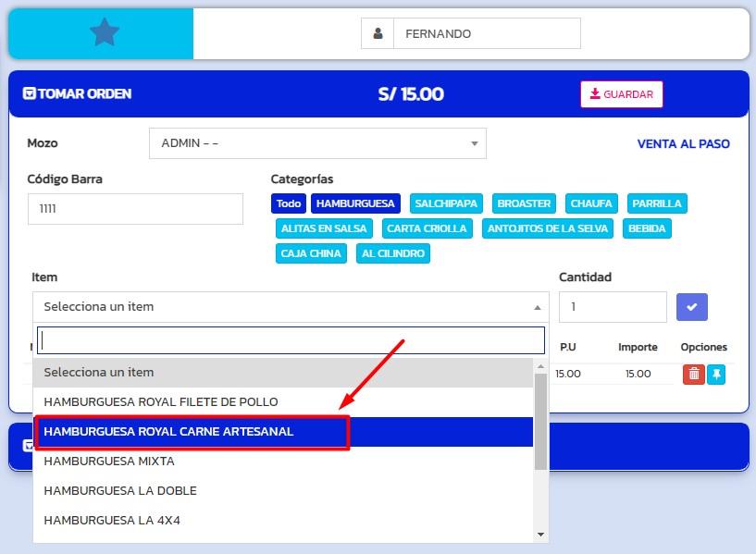This screenshot has width=756, height=554.
Task: Filter by the SALCHIPAPA category
Action: (446, 203)
